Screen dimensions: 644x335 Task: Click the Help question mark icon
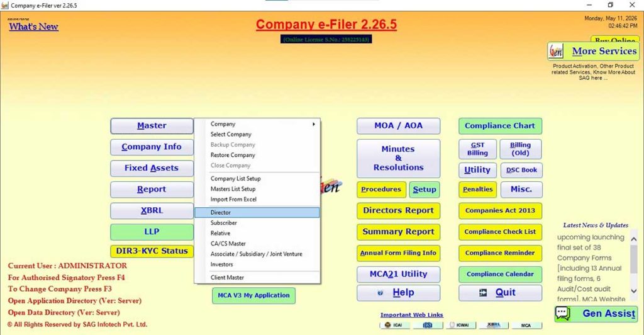pyautogui.click(x=380, y=293)
